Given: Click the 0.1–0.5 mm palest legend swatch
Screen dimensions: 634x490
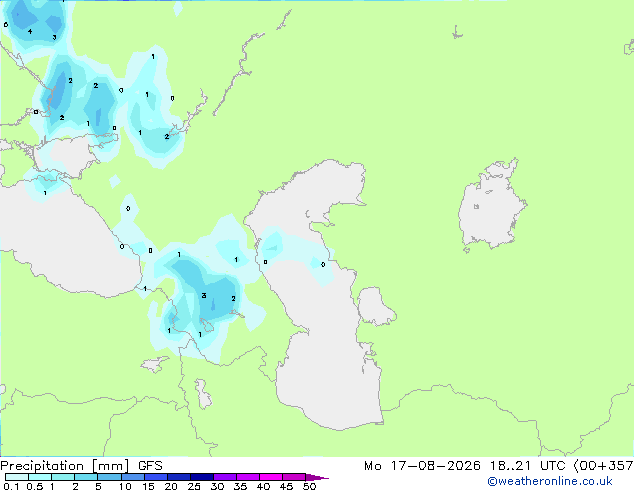Looking at the screenshot, I should tap(17, 477).
